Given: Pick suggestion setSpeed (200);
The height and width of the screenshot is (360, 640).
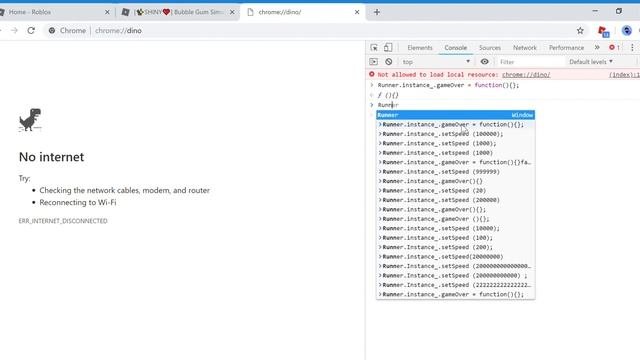Looking at the screenshot, I should (455, 247).
